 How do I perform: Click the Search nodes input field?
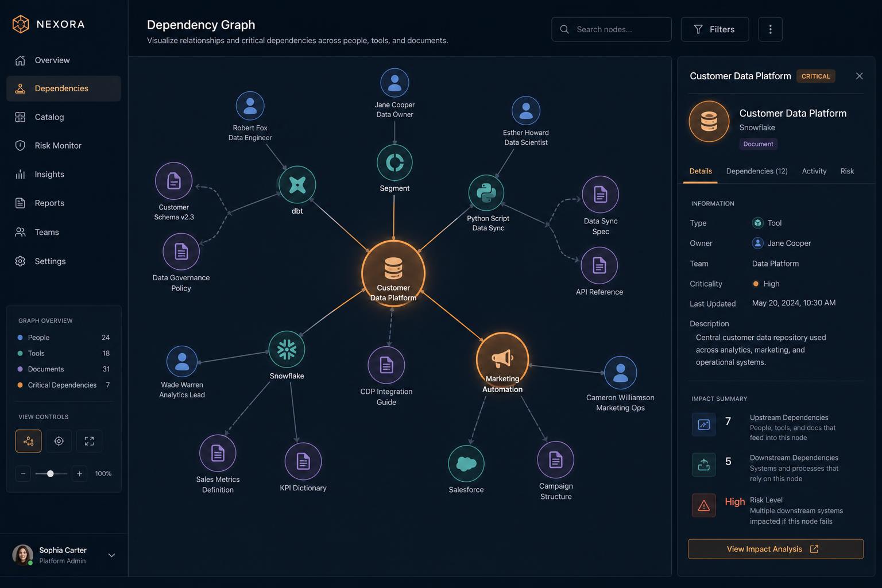point(612,29)
